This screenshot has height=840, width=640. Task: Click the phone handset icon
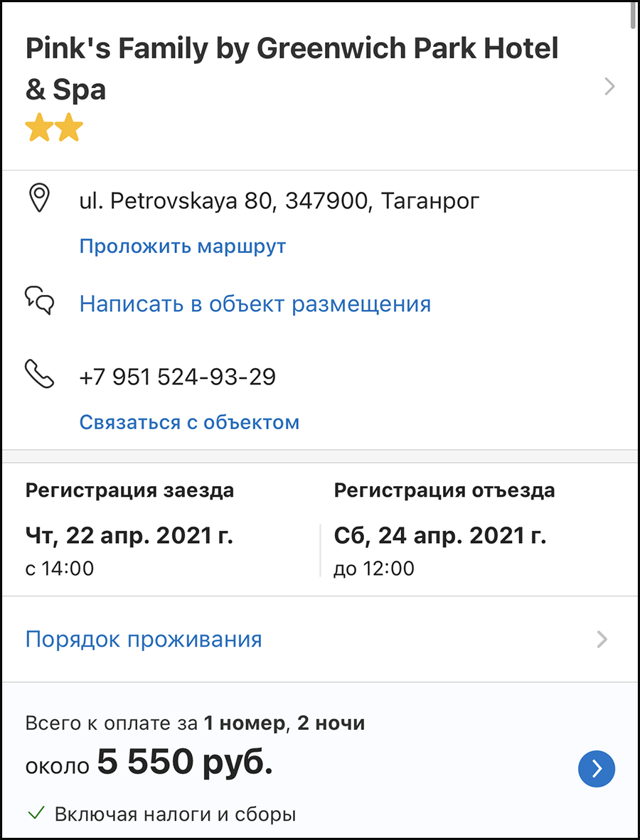(x=40, y=374)
